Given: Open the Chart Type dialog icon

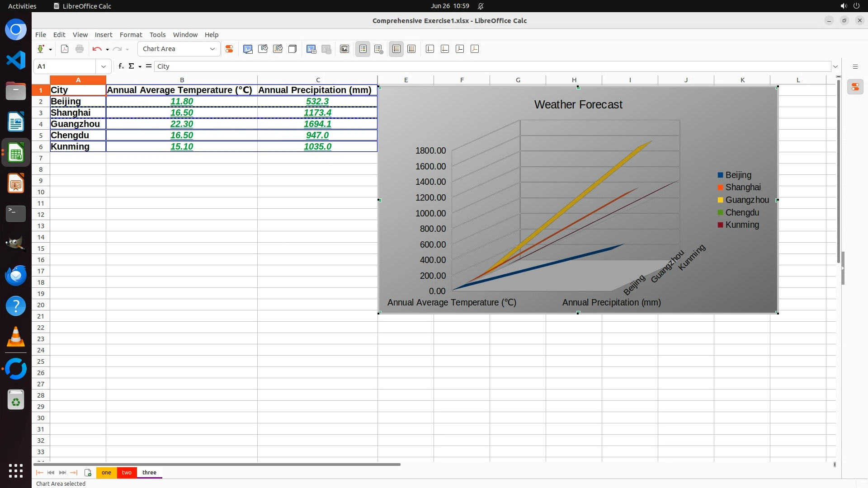Looking at the screenshot, I should 248,49.
